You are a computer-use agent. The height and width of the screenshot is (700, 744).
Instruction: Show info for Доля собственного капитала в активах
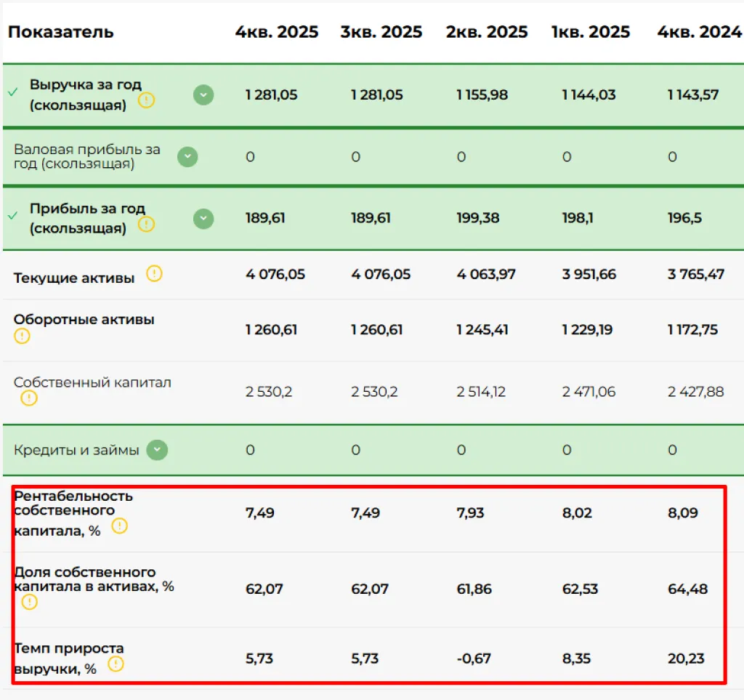click(x=28, y=602)
